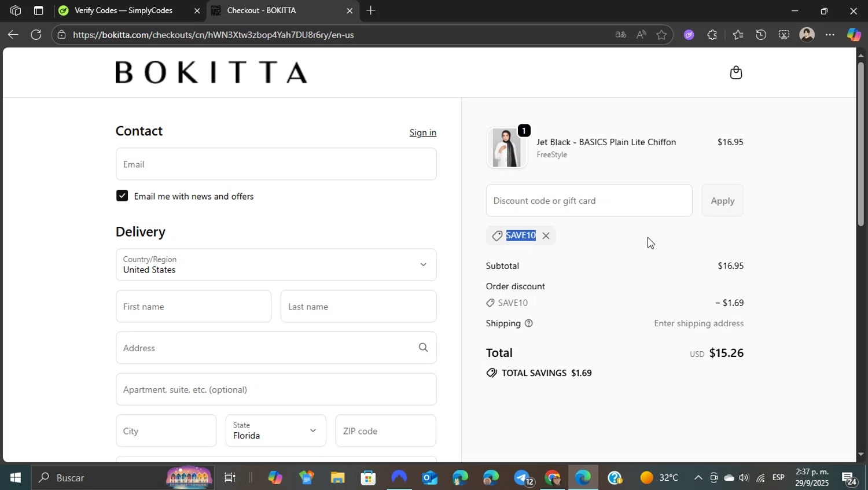Screen dimensions: 868x490
Task: Click the Apply discount button
Action: 722,200
